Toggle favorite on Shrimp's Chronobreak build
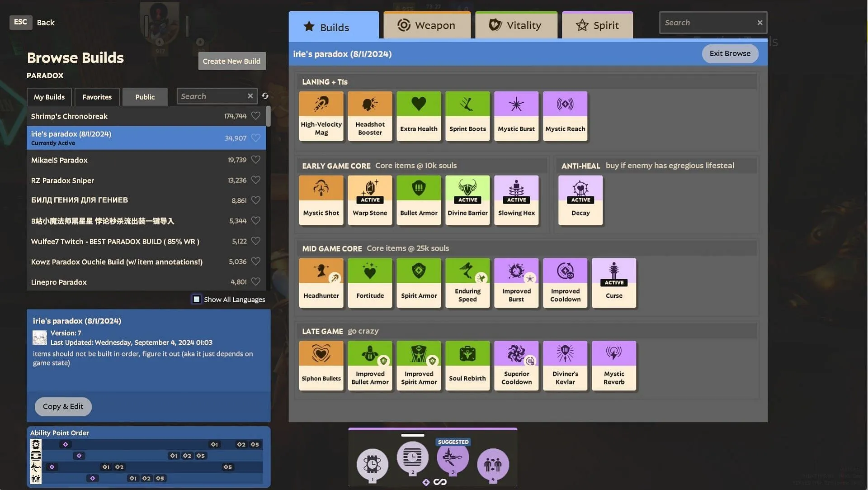Viewport: 868px width, 490px height. point(256,116)
